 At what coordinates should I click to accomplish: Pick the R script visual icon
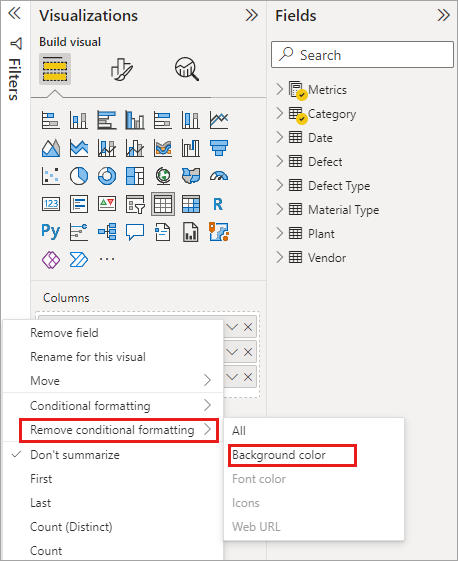click(x=218, y=204)
